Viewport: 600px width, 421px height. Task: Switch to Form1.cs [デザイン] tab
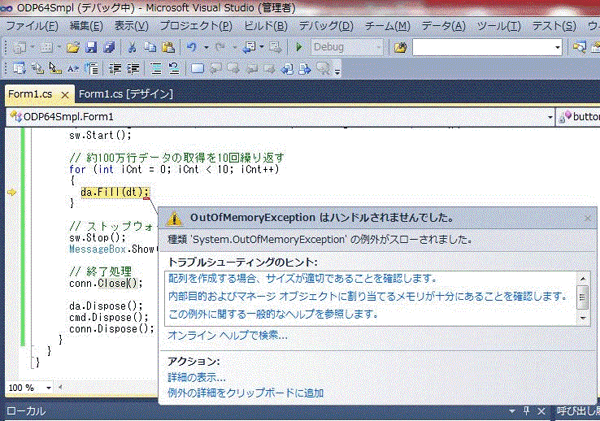(126, 94)
